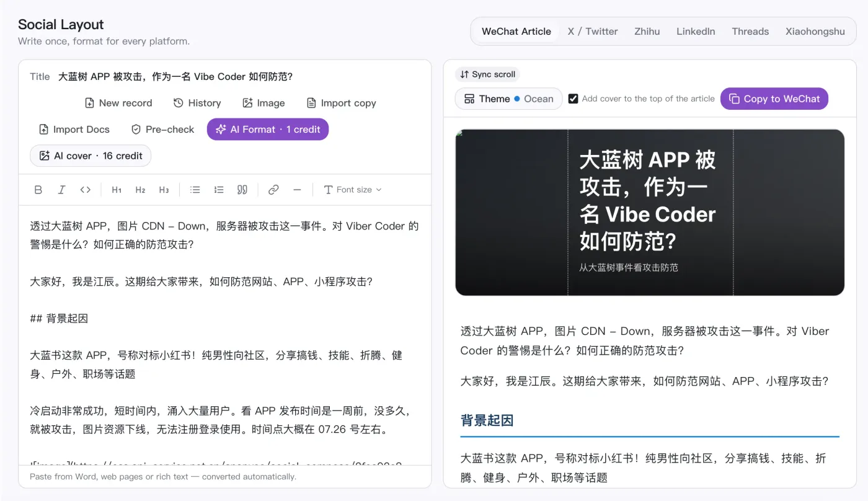Toggle bold formatting in editor toolbar

click(38, 190)
